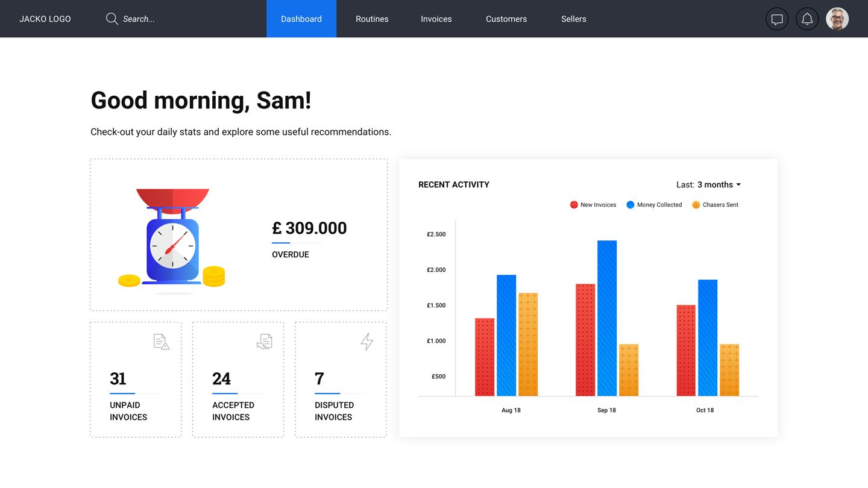The height and width of the screenshot is (488, 868).
Task: Toggle the Chasers Sent legend series
Action: tap(715, 205)
